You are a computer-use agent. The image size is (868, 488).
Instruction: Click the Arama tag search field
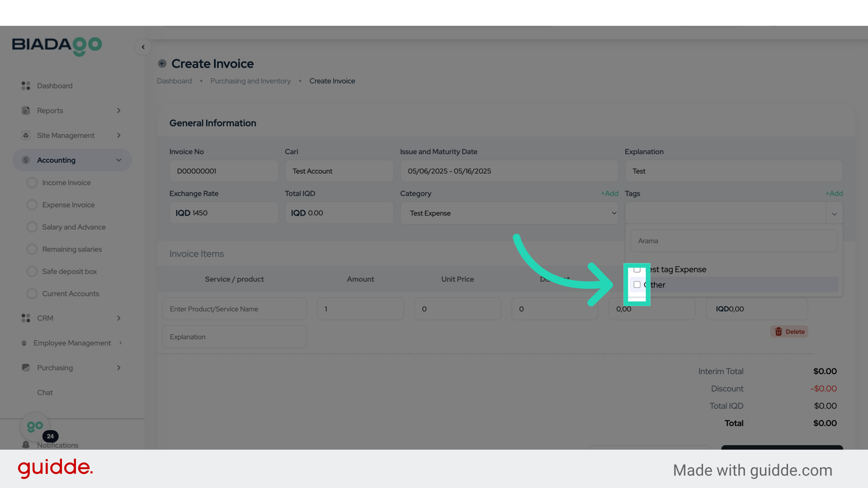733,241
